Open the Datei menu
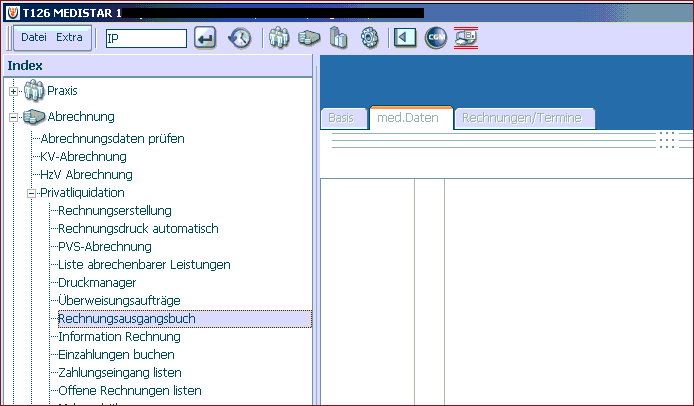Screen dimensions: 694x406 coord(34,38)
